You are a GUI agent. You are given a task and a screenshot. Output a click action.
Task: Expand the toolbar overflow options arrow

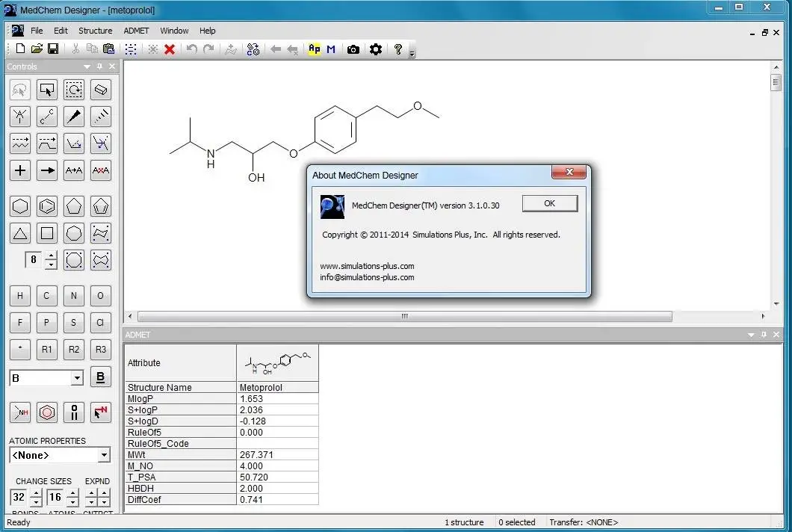[412, 54]
